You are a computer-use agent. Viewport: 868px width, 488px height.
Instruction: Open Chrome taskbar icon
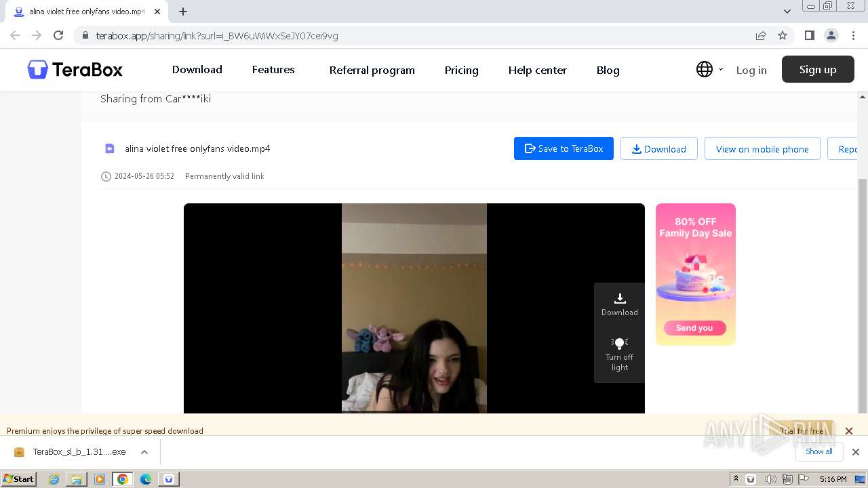123,479
